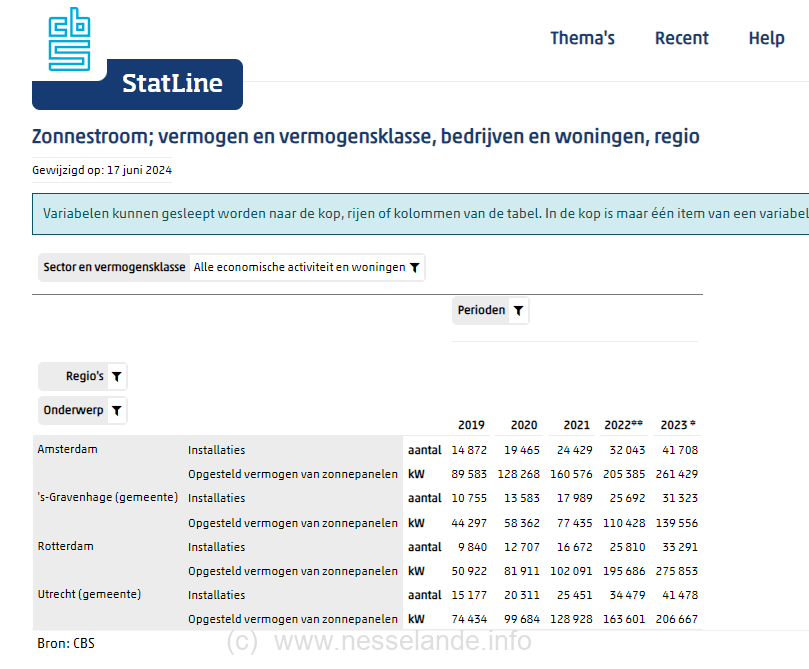Viewport: 809px width, 669px height.
Task: Click Utrecht's 'Opgesteld vermogen van zonnepanelen' label
Action: pyautogui.click(x=293, y=619)
